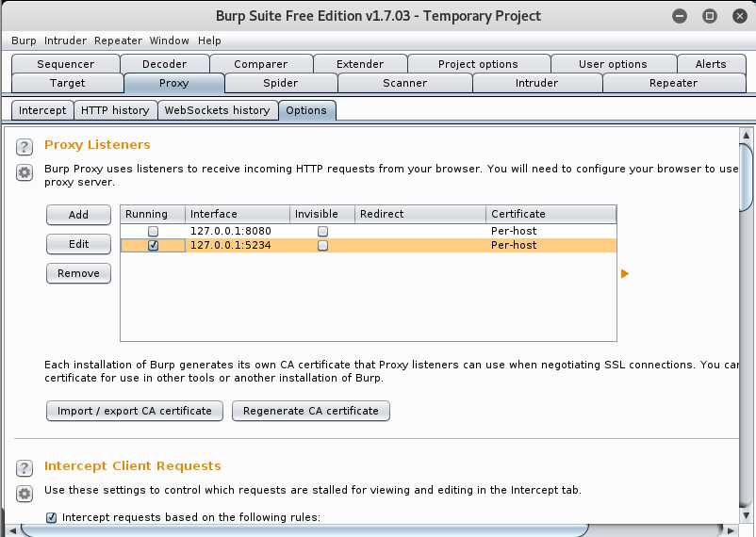Image resolution: width=756 pixels, height=537 pixels.
Task: Switch to the Project options tab
Action: point(478,64)
